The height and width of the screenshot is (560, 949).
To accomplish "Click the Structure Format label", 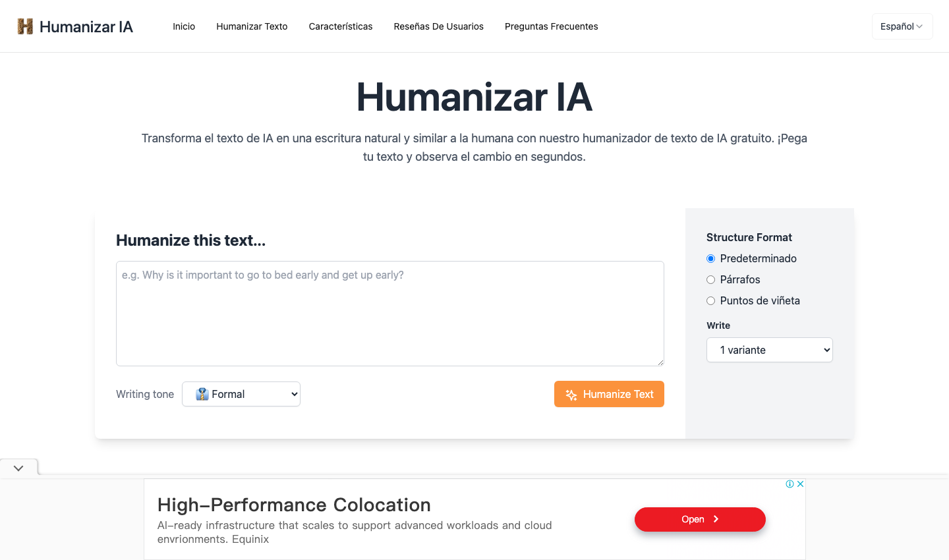I will click(749, 237).
